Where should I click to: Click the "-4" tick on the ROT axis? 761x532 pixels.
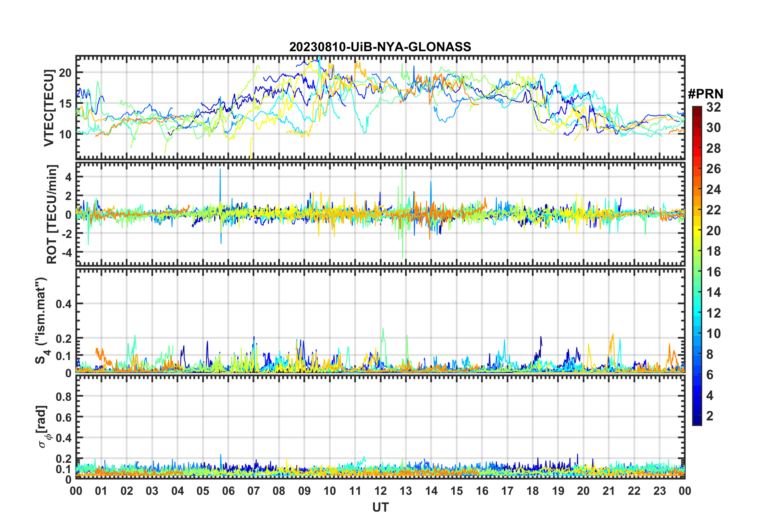pos(66,253)
